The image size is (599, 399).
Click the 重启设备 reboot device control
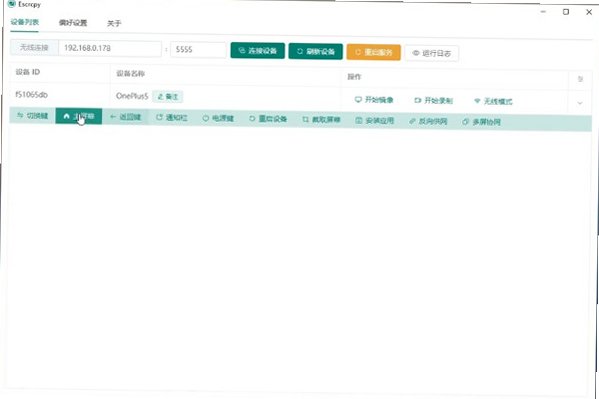point(268,119)
